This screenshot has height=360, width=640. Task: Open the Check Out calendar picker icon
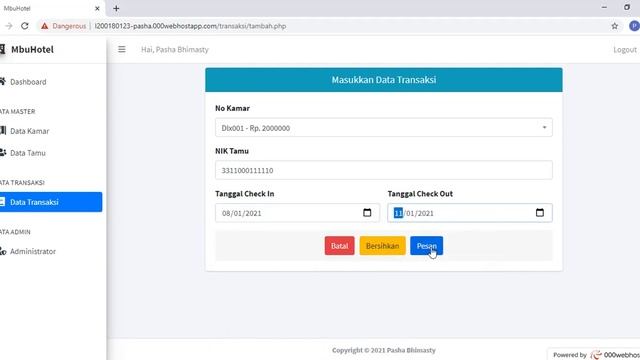[540, 213]
